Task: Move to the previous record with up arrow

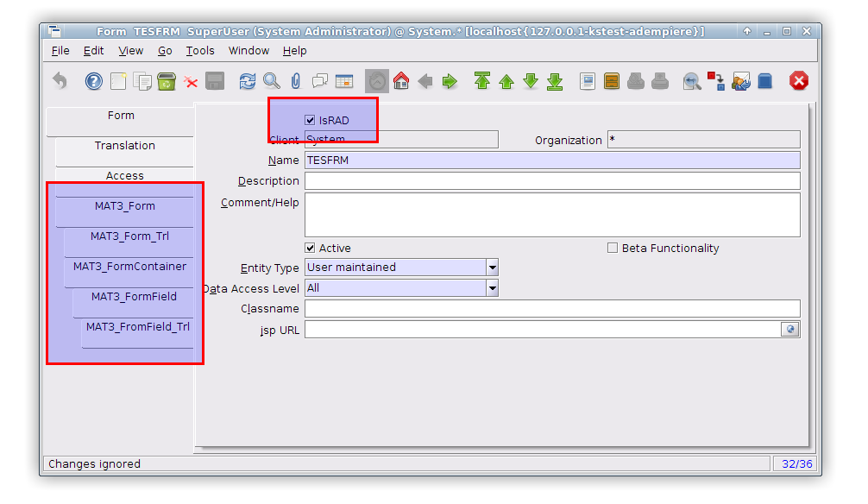Action: 506,81
